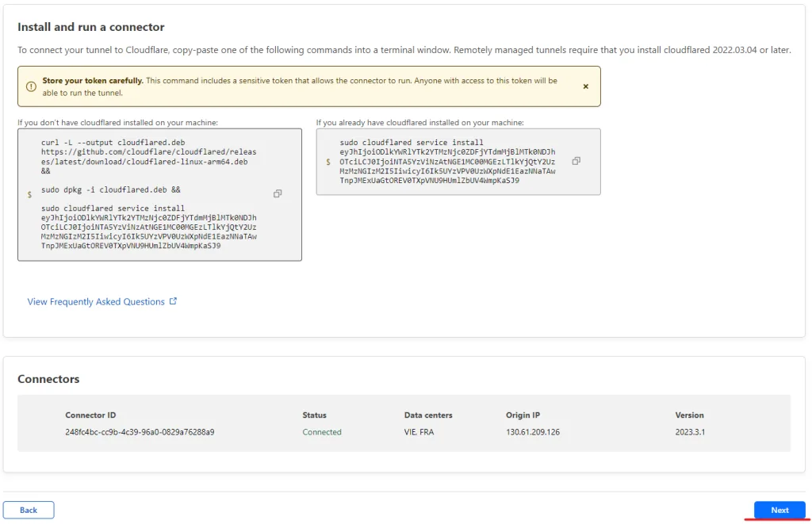The image size is (812, 524).
Task: Click the Data centers column header
Action: point(428,415)
